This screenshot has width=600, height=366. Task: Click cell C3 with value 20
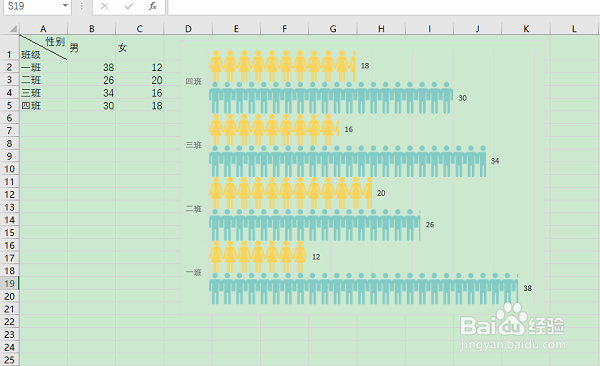pyautogui.click(x=140, y=80)
